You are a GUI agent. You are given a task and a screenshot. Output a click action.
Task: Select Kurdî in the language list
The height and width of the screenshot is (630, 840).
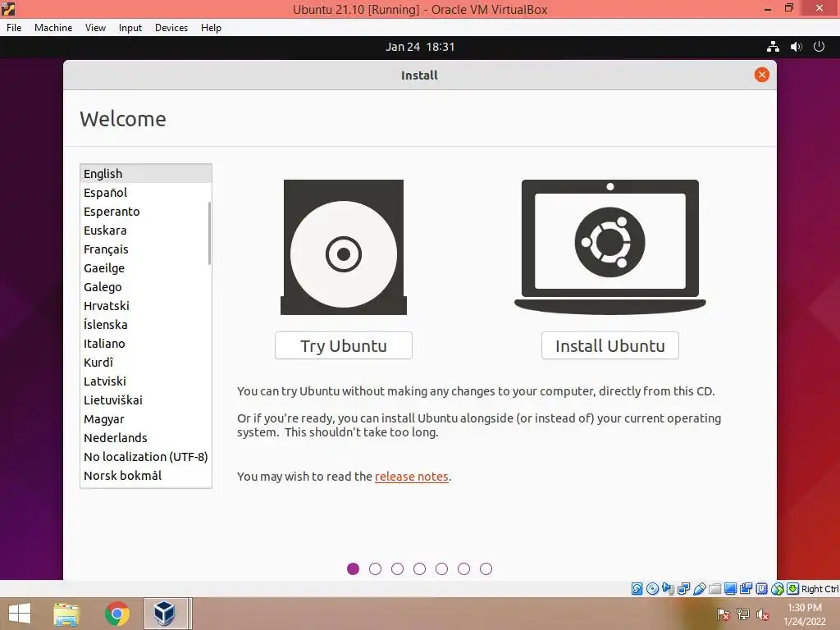(146, 362)
